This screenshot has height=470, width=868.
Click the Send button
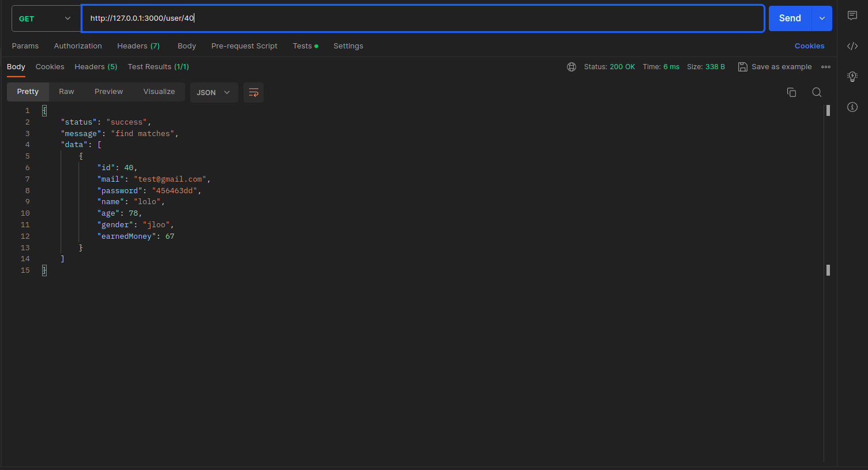pyautogui.click(x=789, y=18)
